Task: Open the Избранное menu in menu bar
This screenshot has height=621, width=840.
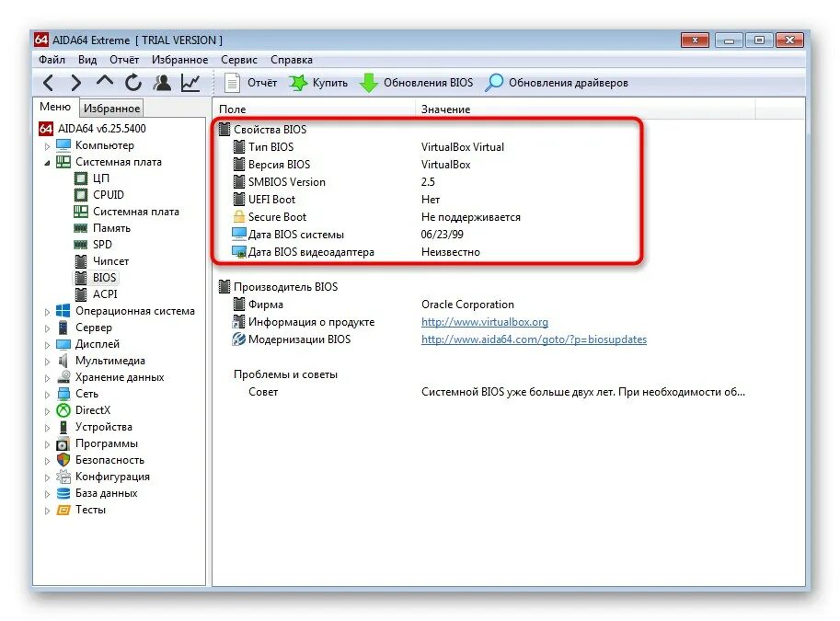Action: pyautogui.click(x=179, y=60)
